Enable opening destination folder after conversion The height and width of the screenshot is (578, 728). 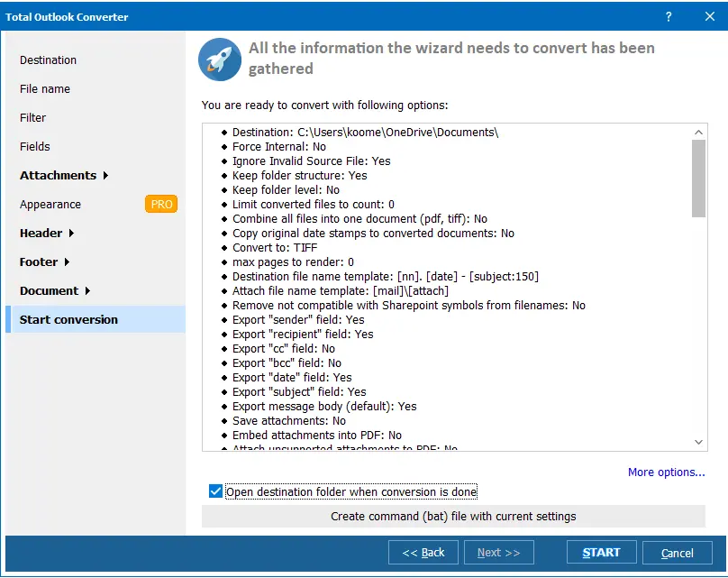(214, 491)
